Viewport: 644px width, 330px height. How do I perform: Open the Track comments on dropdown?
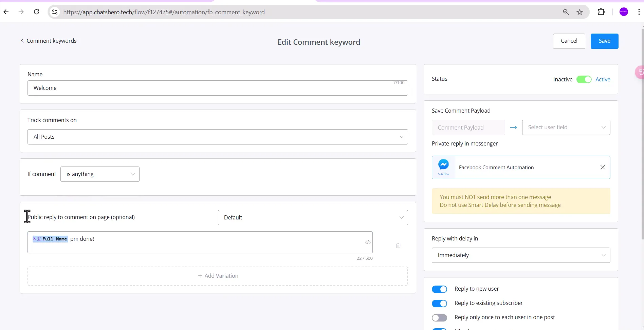click(218, 137)
